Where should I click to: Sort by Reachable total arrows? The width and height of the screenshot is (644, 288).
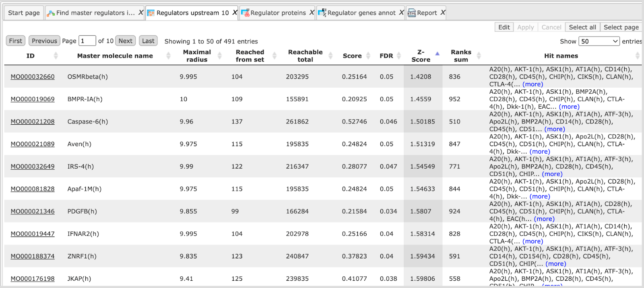[330, 56]
